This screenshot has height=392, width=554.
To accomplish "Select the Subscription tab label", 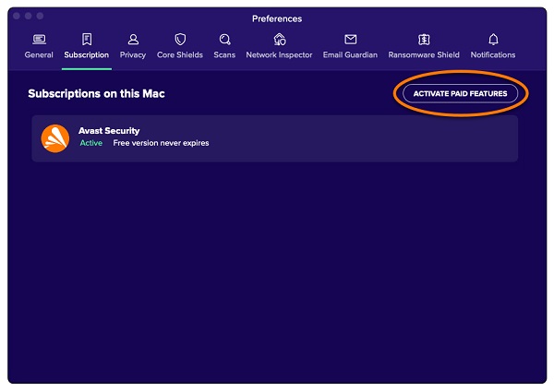I will coord(87,54).
